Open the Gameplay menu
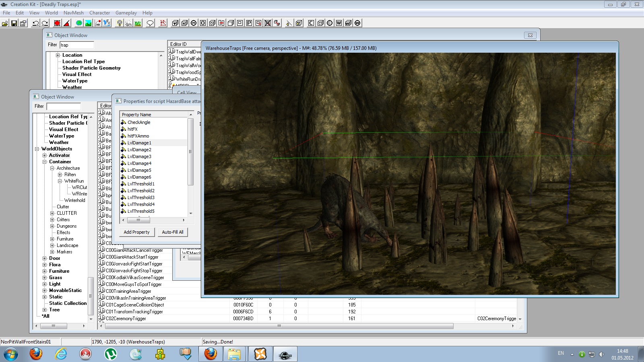Viewport: 644px width, 362px height. [126, 13]
